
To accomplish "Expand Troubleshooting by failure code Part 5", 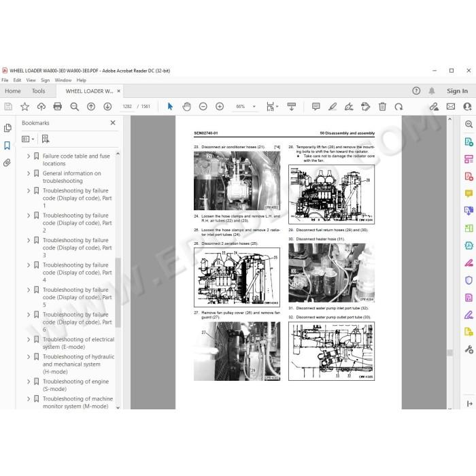I will (x=29, y=290).
